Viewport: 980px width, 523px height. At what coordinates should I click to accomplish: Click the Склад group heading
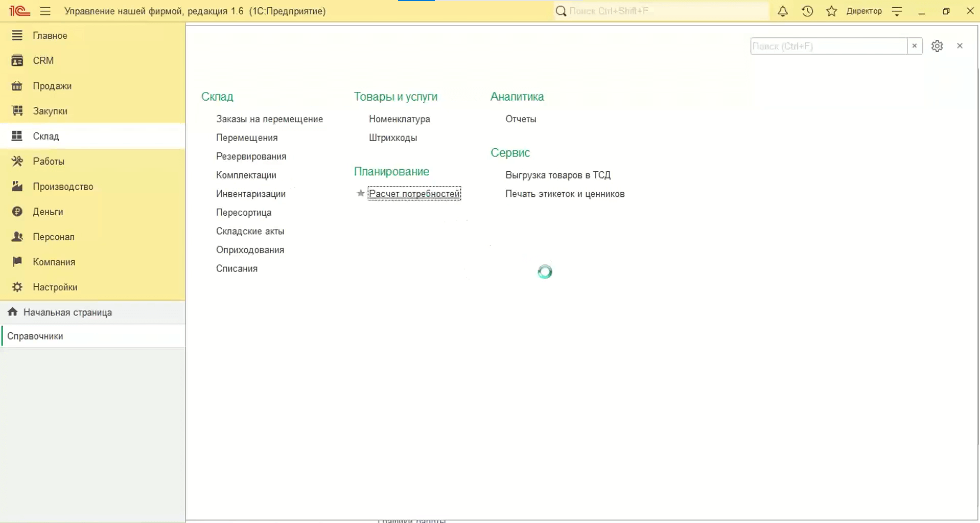point(217,96)
